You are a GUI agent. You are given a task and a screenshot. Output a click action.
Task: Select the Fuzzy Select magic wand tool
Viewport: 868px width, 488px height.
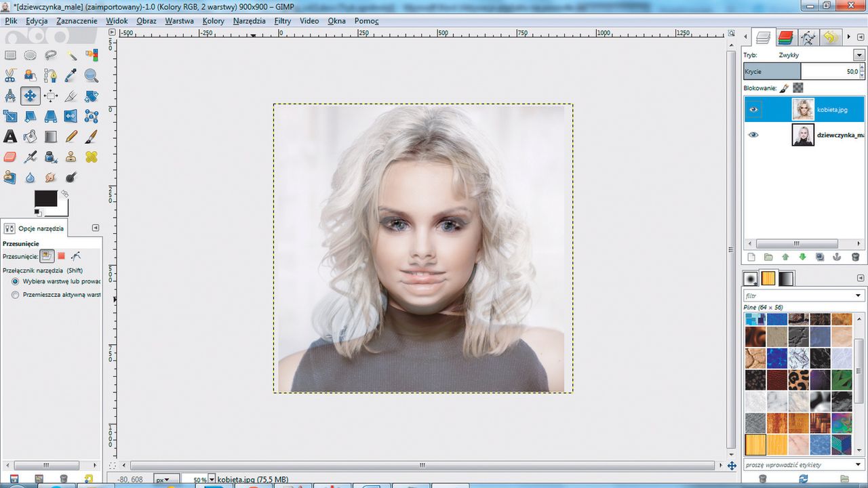coord(71,55)
